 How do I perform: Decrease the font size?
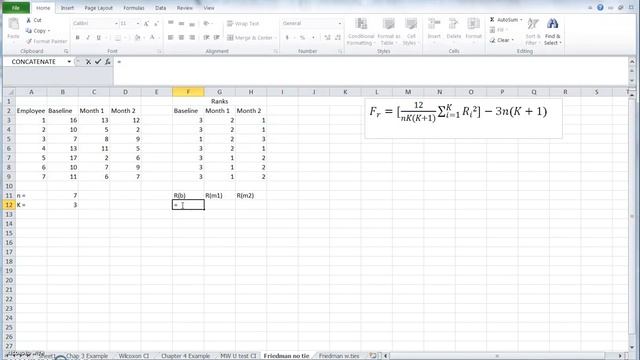(156, 24)
